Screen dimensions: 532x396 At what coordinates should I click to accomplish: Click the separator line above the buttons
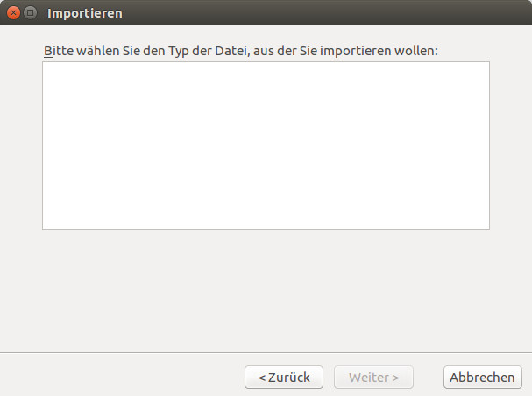coord(266,352)
